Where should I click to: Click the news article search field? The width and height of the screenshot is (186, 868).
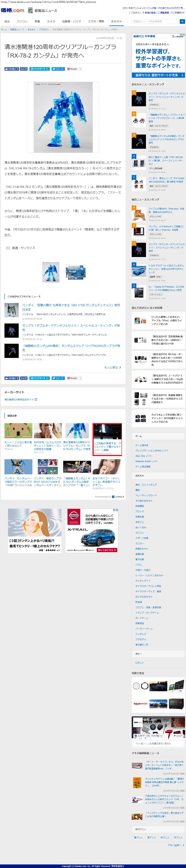[156, 22]
